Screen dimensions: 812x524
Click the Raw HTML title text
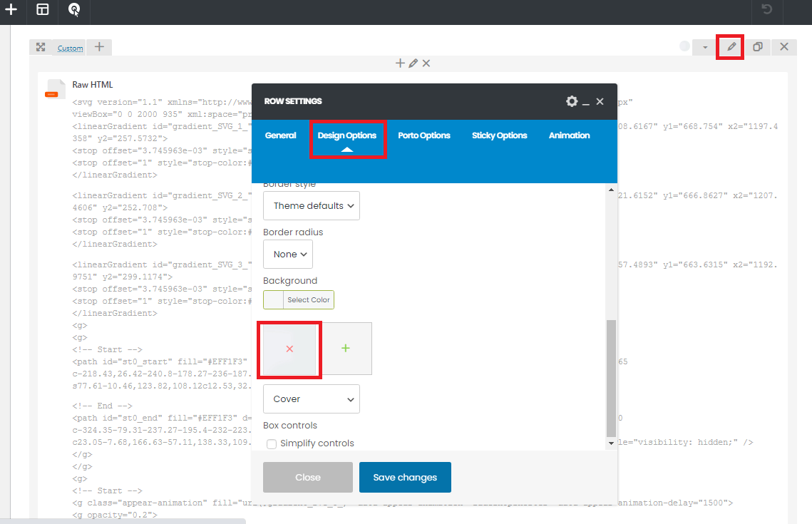click(92, 84)
